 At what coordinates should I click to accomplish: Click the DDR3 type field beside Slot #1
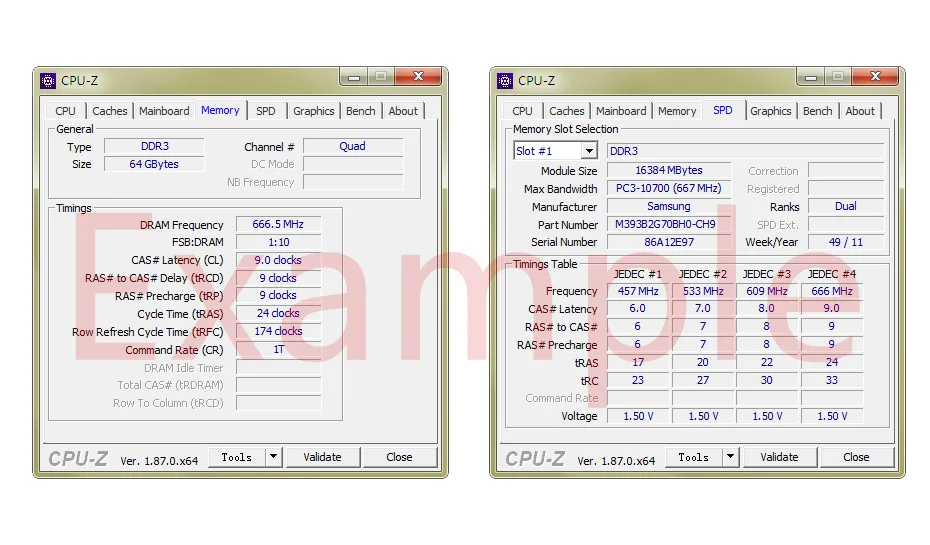coord(746,151)
